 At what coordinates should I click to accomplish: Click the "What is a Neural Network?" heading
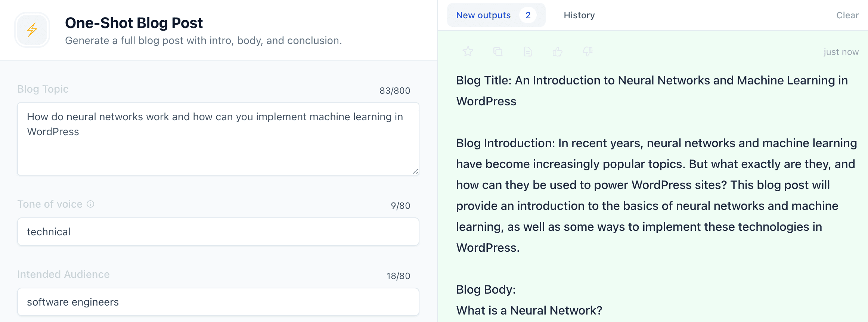(529, 310)
